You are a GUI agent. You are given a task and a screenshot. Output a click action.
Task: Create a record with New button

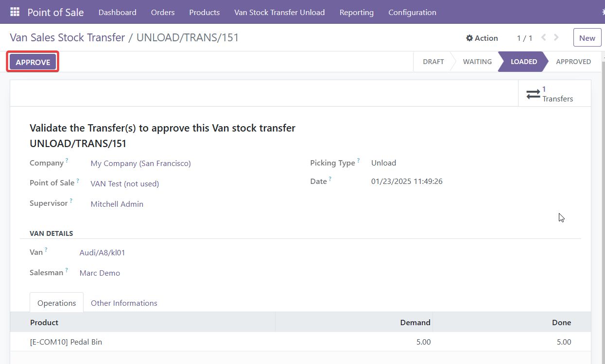pos(587,38)
